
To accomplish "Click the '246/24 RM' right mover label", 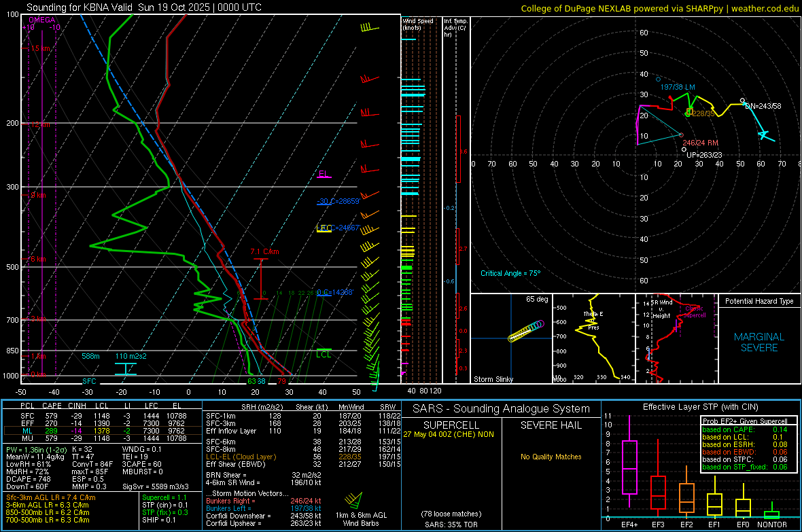I will click(x=700, y=143).
